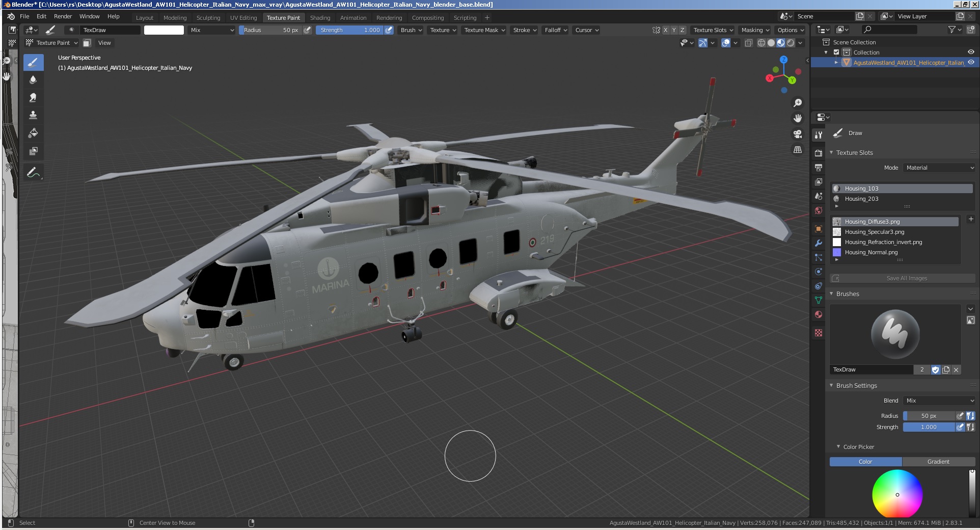Select the Draw brush tool in toolbar
Viewport: 980px width, 530px height.
tap(33, 63)
